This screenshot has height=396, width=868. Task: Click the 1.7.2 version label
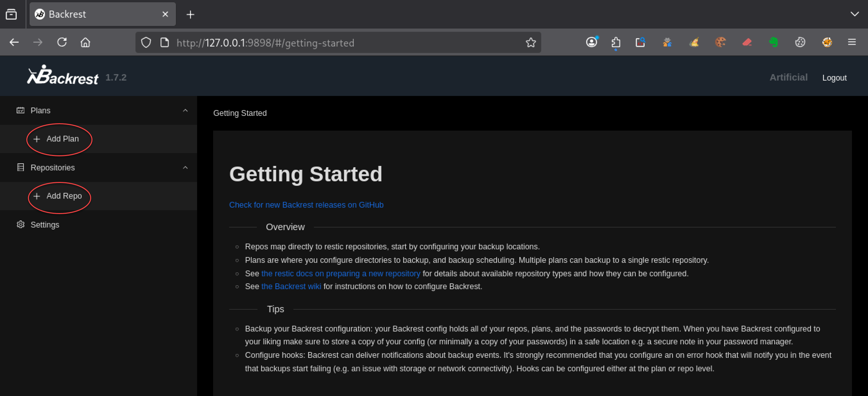pos(116,77)
